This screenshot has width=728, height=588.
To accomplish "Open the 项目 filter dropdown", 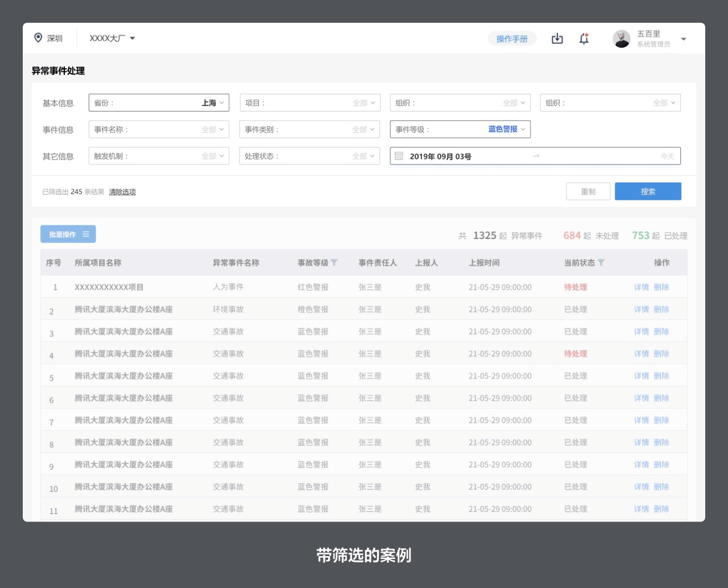I will 310,103.
